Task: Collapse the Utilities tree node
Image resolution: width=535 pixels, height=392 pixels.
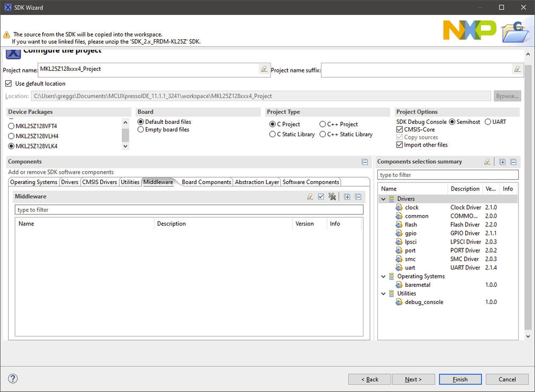Action: coord(383,293)
